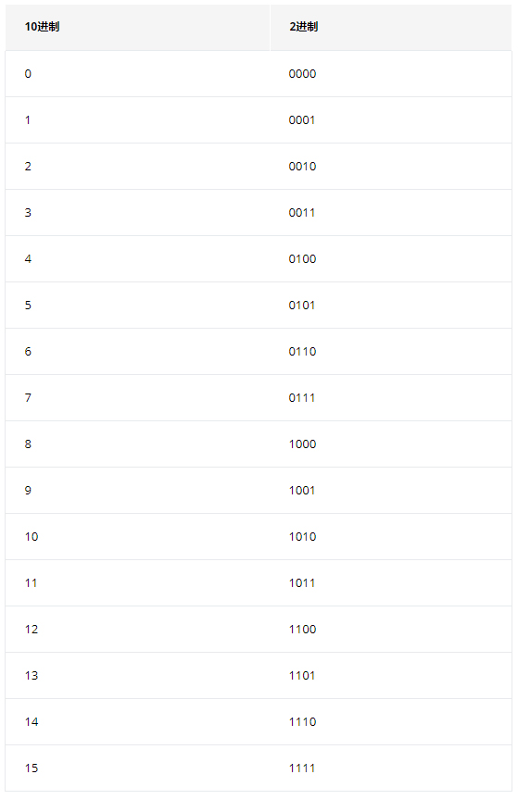Click the decimal value 11 cell
The image size is (518, 812).
[137, 583]
